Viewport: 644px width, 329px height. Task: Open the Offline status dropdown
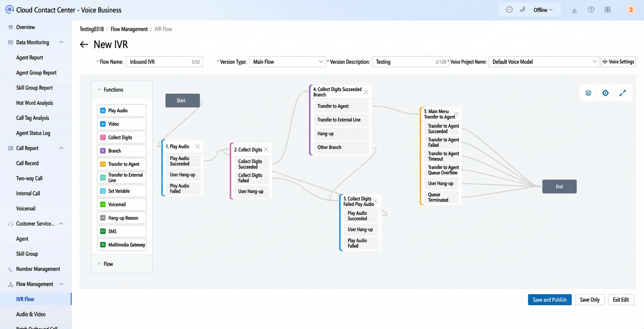tap(543, 10)
